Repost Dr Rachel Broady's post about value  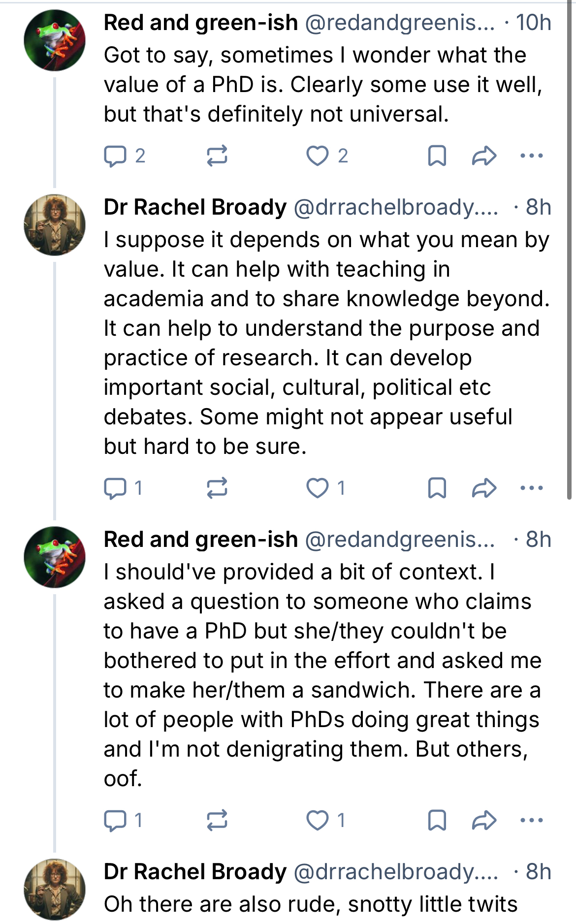click(217, 488)
